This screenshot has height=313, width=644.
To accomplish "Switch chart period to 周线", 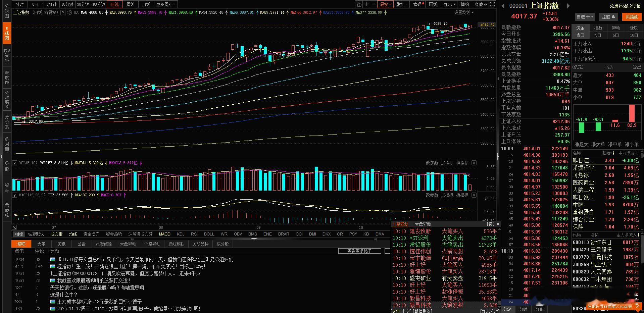I will (x=131, y=4).
